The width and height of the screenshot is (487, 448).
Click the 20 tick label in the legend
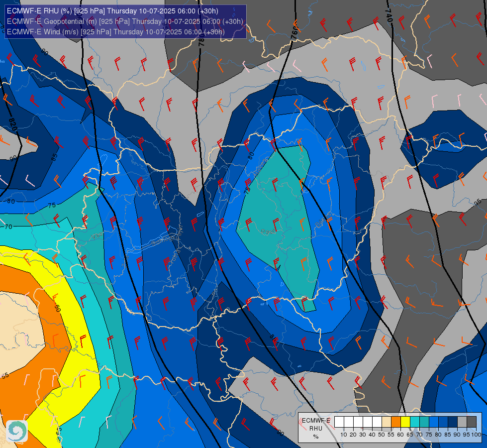point(353,435)
